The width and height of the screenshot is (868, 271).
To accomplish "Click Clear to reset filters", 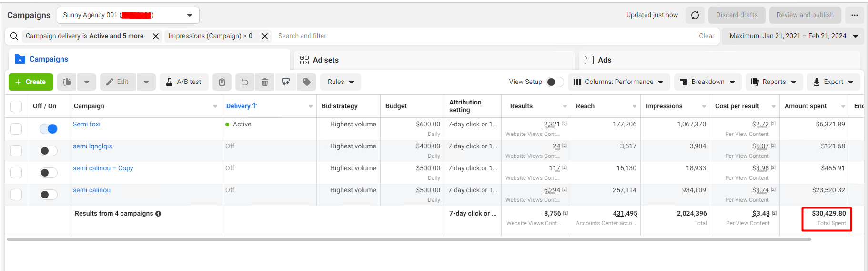I will 707,36.
